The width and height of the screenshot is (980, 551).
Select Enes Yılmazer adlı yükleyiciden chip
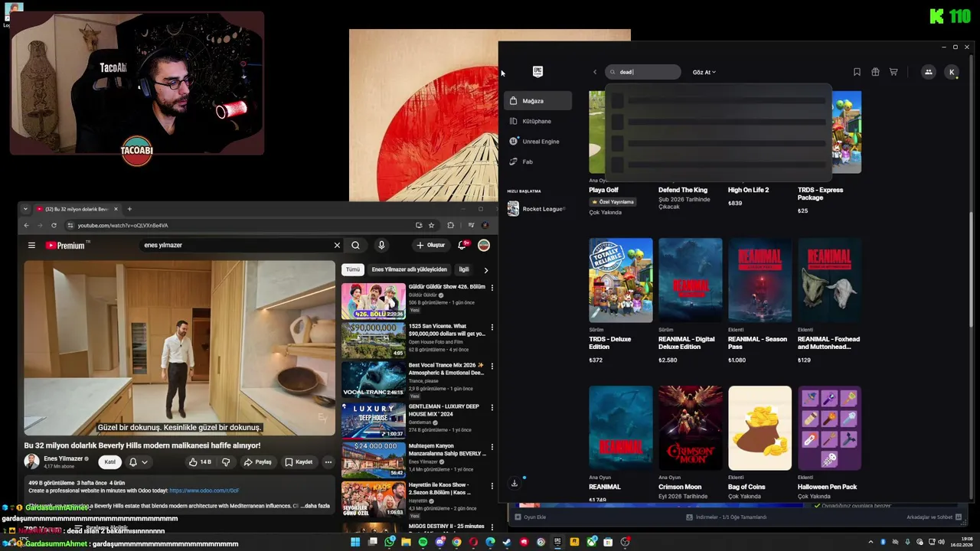pos(409,269)
